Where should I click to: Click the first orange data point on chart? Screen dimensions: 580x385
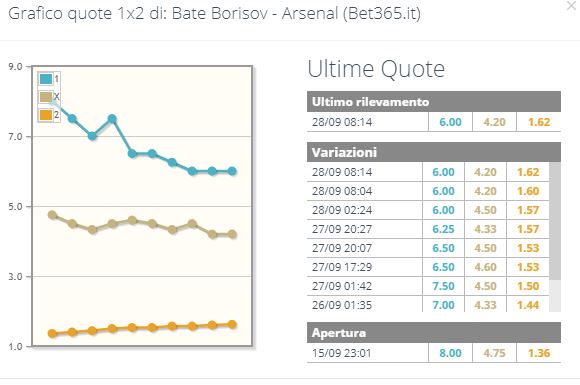click(x=52, y=333)
